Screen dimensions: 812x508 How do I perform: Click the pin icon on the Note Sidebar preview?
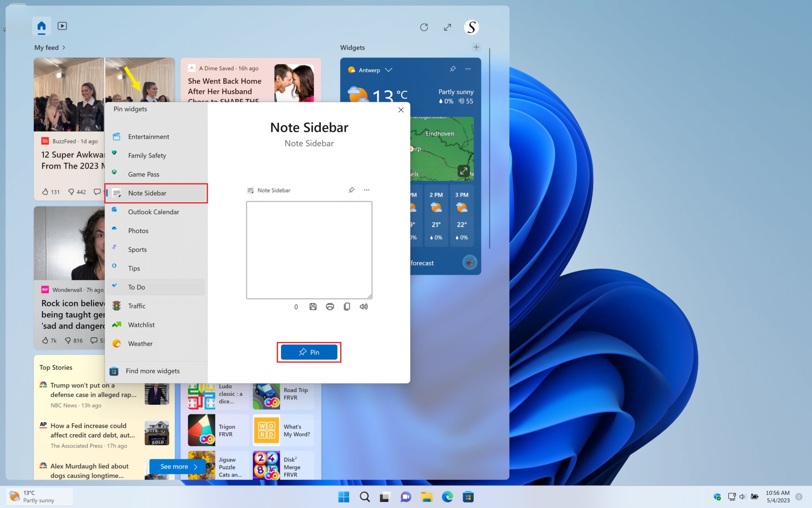(x=351, y=190)
